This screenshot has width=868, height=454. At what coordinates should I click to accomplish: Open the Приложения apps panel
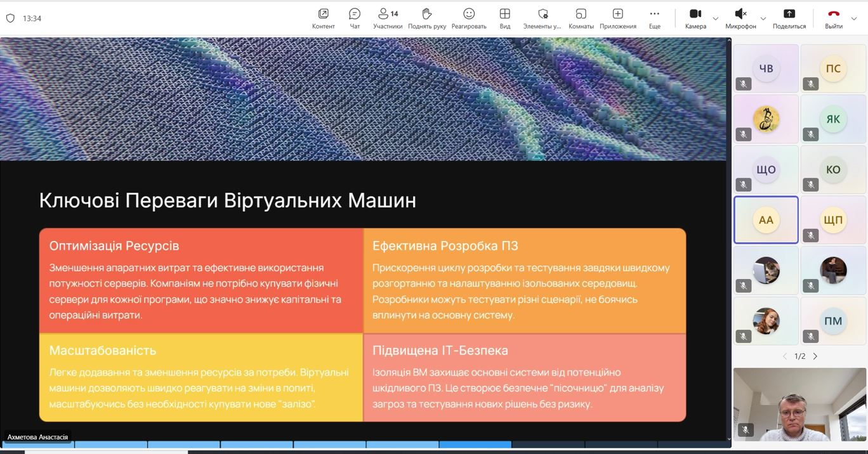coord(617,18)
